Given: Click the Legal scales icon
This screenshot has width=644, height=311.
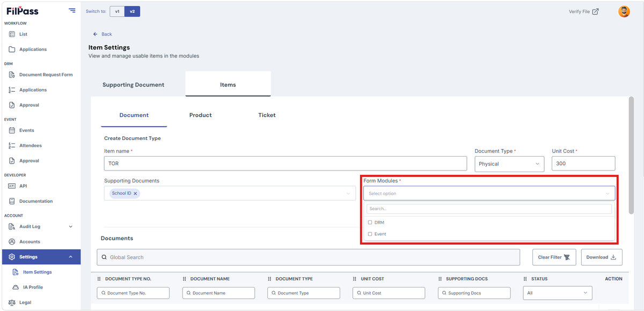Looking at the screenshot, I should [12, 302].
